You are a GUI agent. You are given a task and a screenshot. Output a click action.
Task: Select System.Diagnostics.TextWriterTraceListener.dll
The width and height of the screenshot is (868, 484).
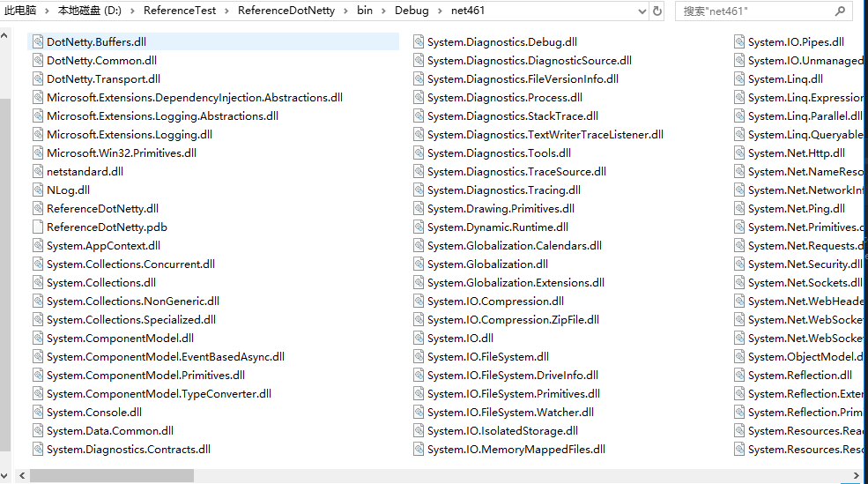[545, 135]
